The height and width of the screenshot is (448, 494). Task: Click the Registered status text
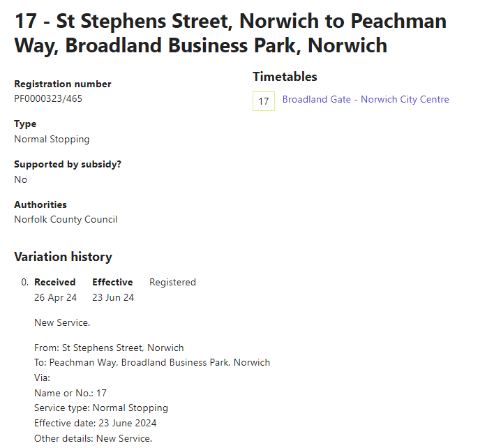[x=172, y=283]
